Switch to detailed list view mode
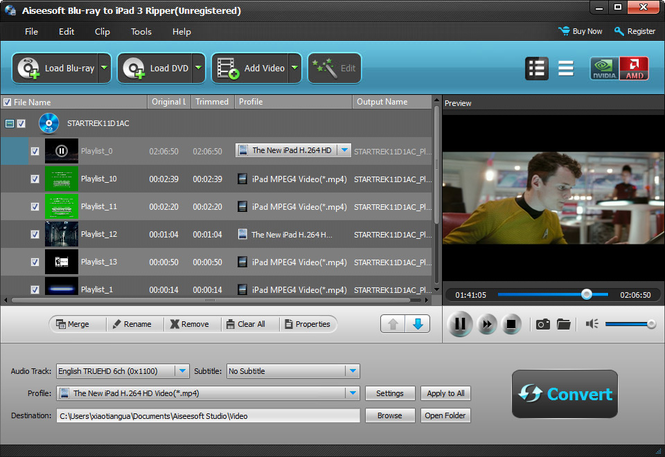665x457 pixels. 536,68
